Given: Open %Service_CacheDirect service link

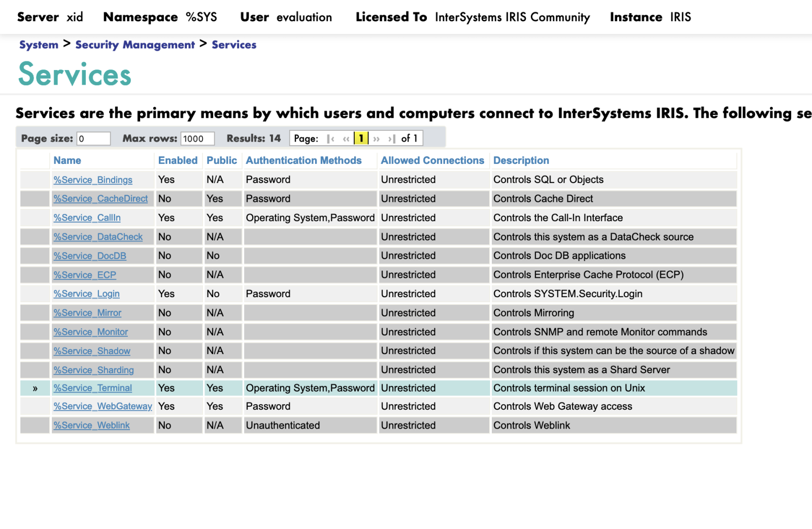Looking at the screenshot, I should coord(100,199).
